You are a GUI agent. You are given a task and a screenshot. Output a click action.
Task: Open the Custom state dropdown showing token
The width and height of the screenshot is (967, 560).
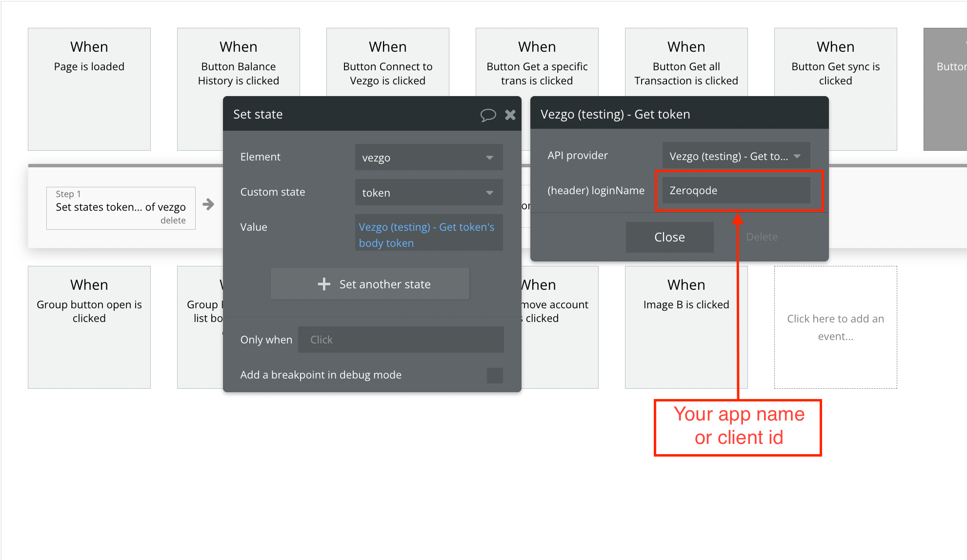click(x=428, y=193)
